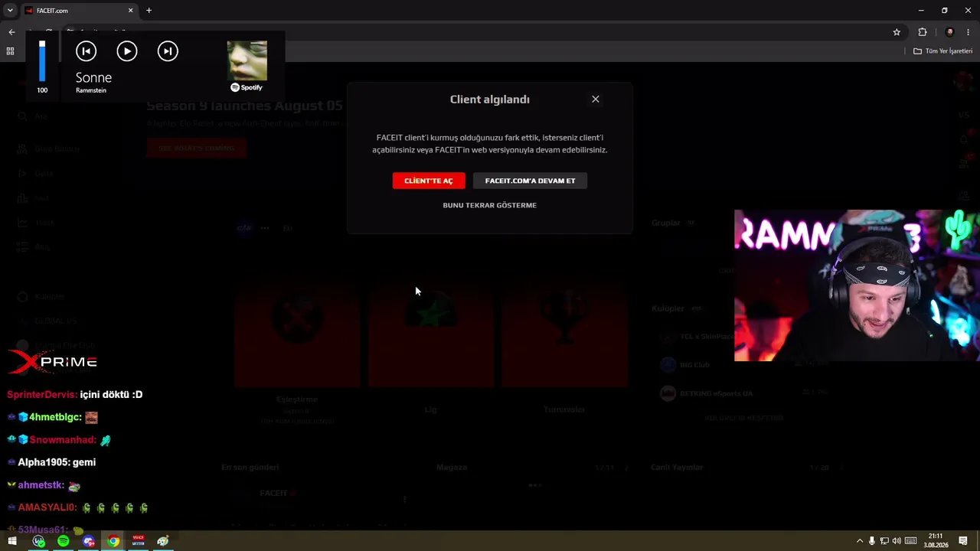The height and width of the screenshot is (551, 980).
Task: Open the Sonne album art thumbnail
Action: [247, 60]
